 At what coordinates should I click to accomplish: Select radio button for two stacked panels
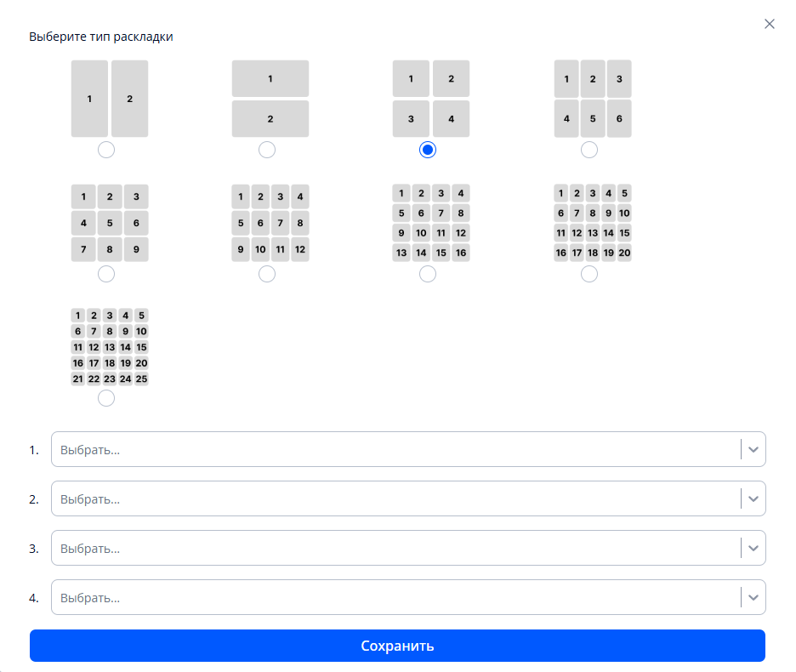tap(267, 150)
